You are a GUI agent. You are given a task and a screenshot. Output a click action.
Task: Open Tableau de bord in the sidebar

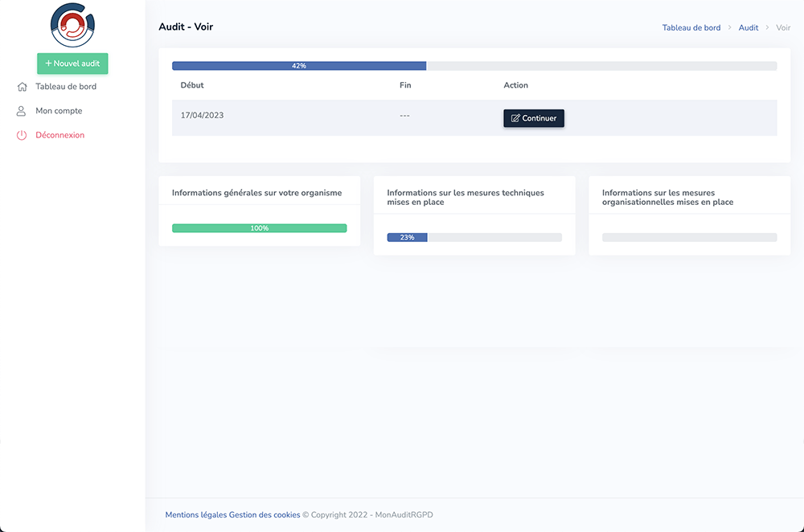66,87
